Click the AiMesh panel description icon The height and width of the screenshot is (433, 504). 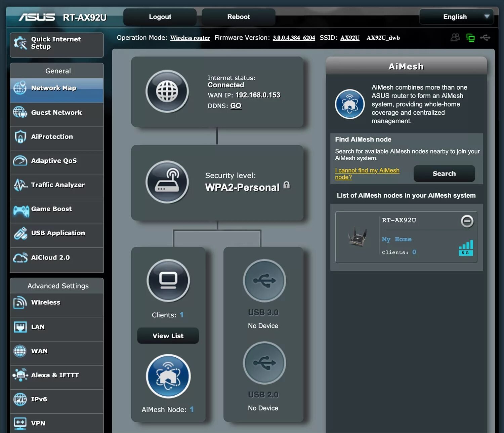[350, 104]
